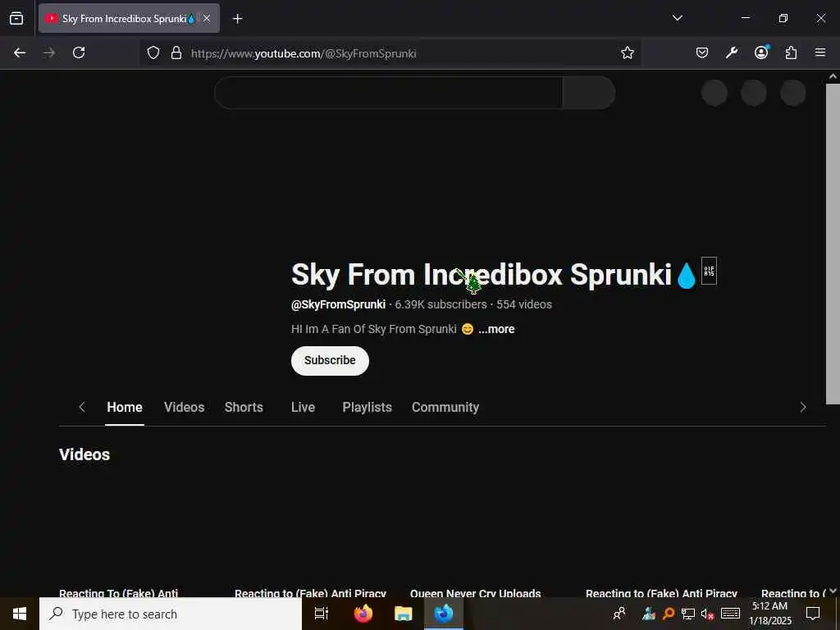Open the Firefox account menu
Screen dimensions: 840x630
pos(761,52)
